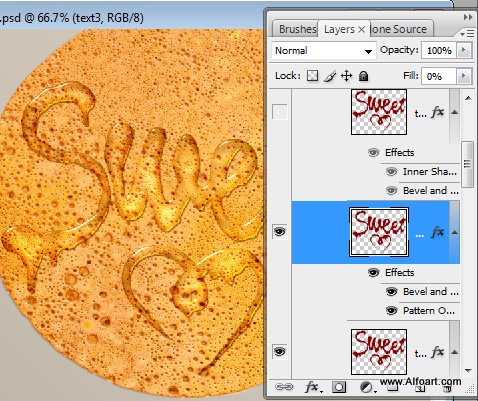Collapse effects list of the topmost layer
478x401 pixels.
click(x=455, y=112)
